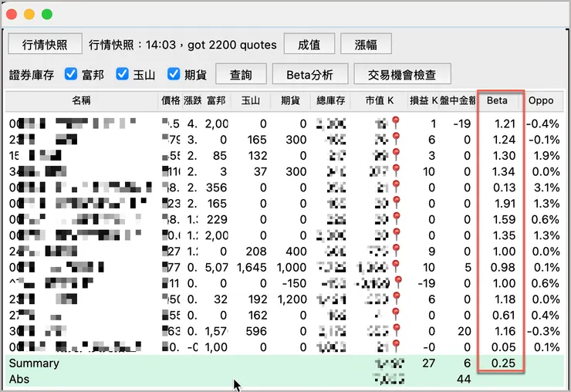Click the 成值 button
Image resolution: width=571 pixels, height=392 pixels.
pos(309,45)
